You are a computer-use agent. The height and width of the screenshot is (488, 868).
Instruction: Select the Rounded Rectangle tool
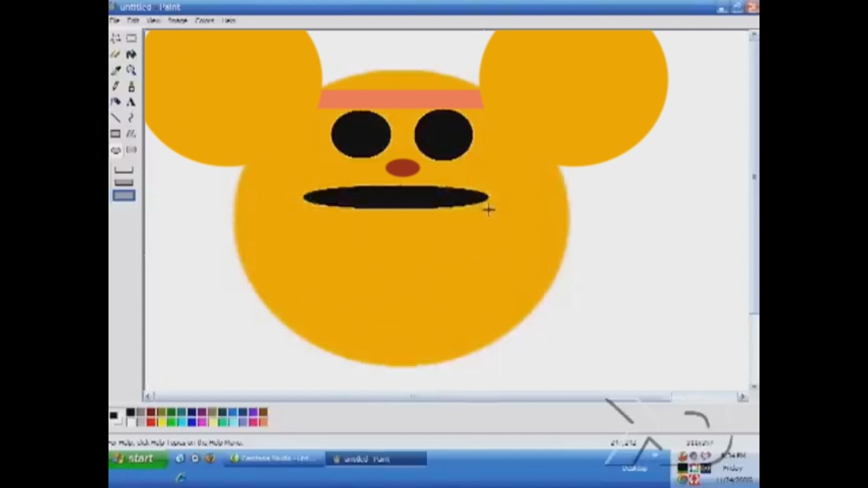pos(131,150)
